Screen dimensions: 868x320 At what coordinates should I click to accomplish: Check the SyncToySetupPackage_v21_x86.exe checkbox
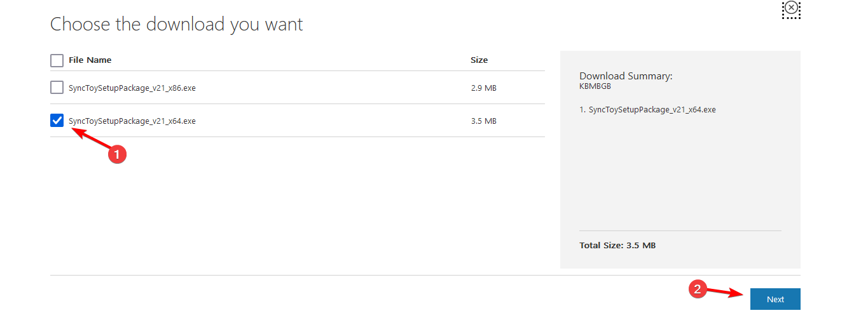[x=57, y=88]
